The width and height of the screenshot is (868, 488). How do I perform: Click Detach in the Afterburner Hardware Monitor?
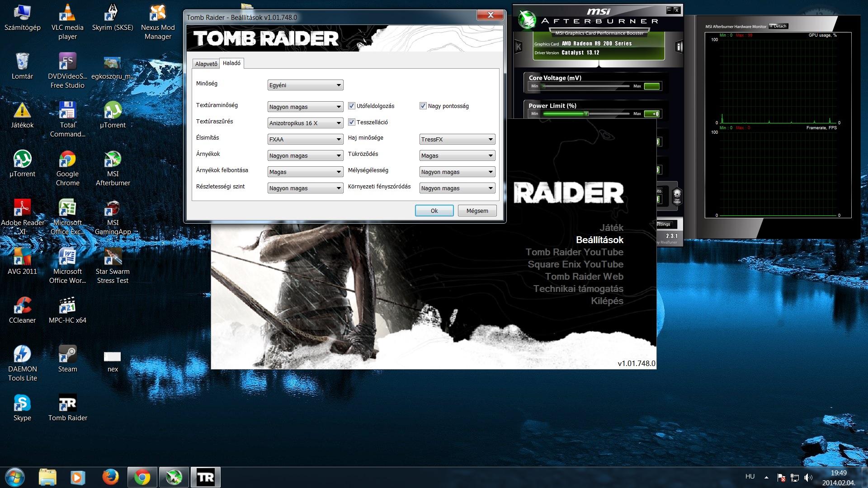(778, 26)
